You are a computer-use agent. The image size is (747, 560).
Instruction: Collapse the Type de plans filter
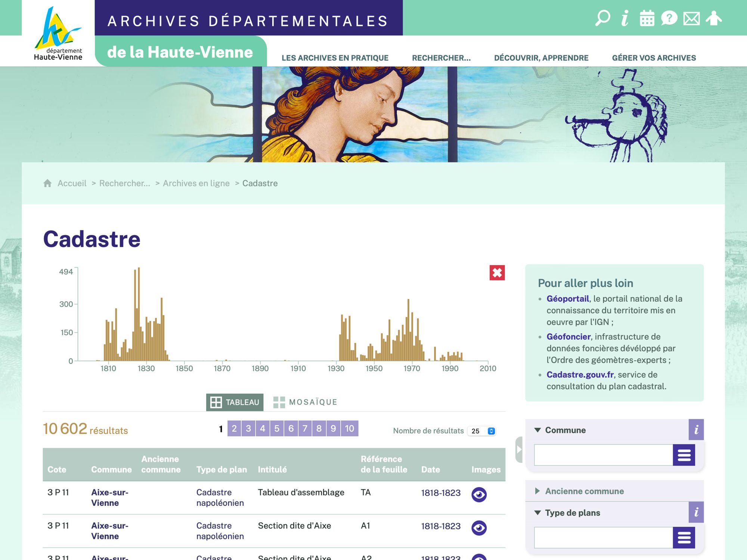click(572, 513)
